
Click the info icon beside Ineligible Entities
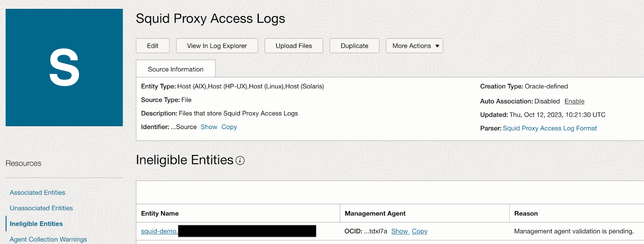[x=240, y=161]
